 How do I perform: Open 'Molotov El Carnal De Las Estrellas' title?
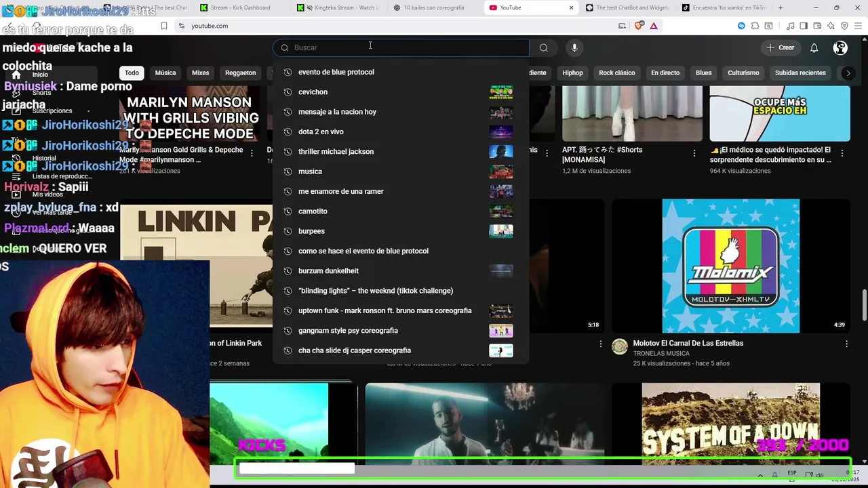tap(688, 343)
